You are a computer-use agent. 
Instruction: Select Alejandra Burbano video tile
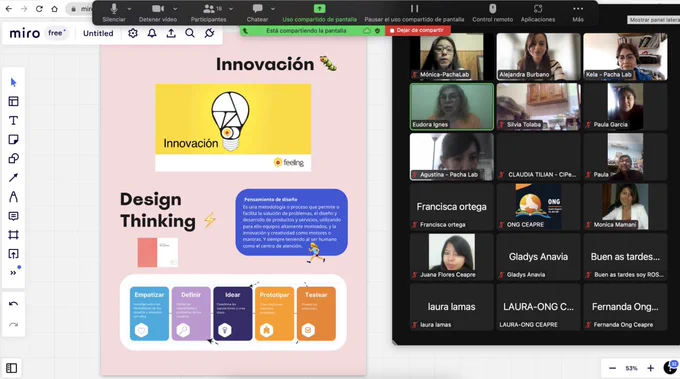click(538, 56)
